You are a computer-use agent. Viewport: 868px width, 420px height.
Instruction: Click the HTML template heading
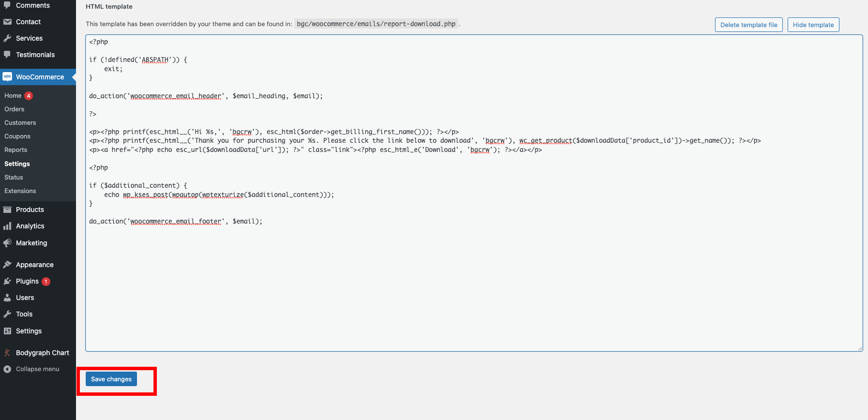pos(109,7)
